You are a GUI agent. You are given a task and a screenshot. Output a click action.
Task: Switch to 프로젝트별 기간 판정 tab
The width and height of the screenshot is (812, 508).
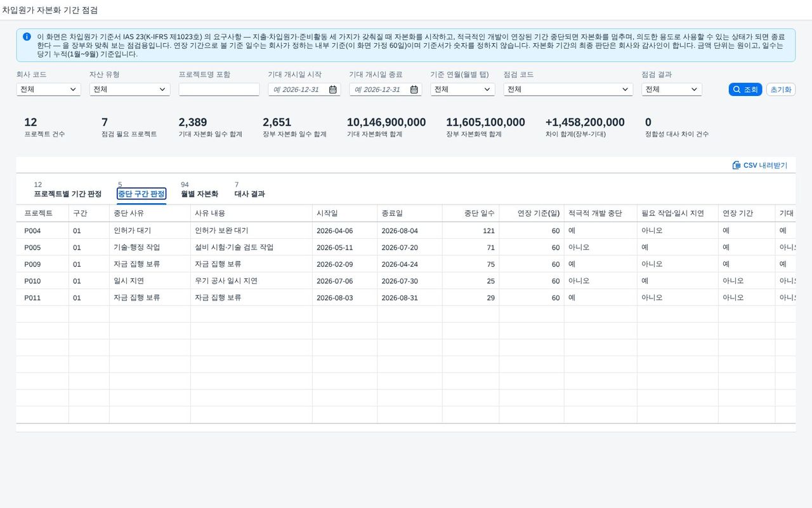pos(68,194)
